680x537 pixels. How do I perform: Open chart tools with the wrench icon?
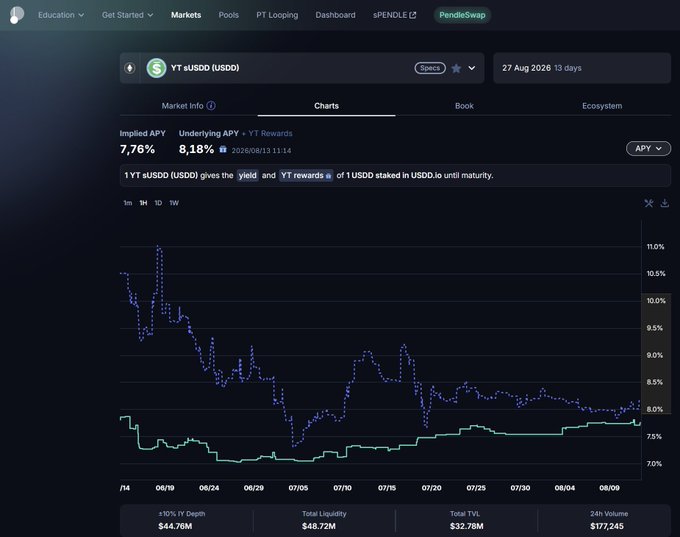648,203
